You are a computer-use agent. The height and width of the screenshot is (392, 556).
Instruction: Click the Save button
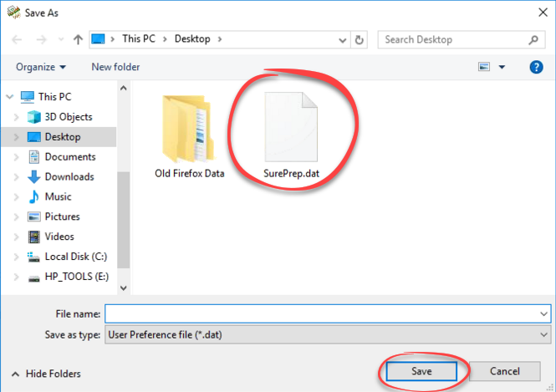click(421, 371)
